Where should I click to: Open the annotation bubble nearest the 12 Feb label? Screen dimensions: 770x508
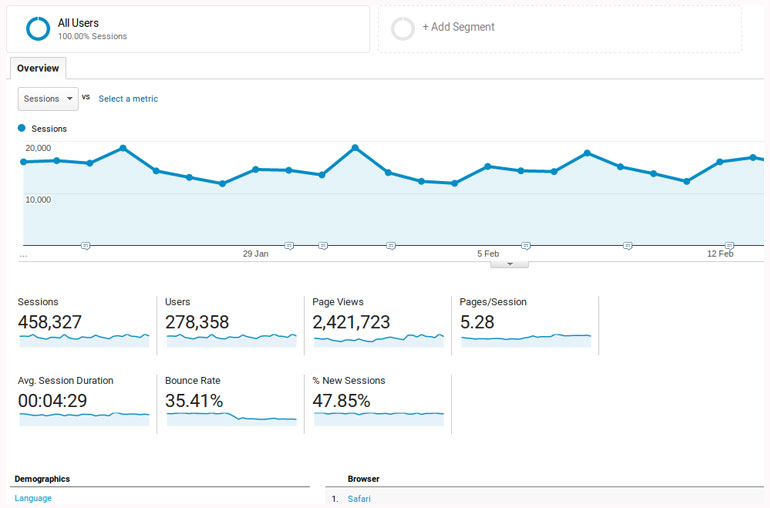point(730,245)
